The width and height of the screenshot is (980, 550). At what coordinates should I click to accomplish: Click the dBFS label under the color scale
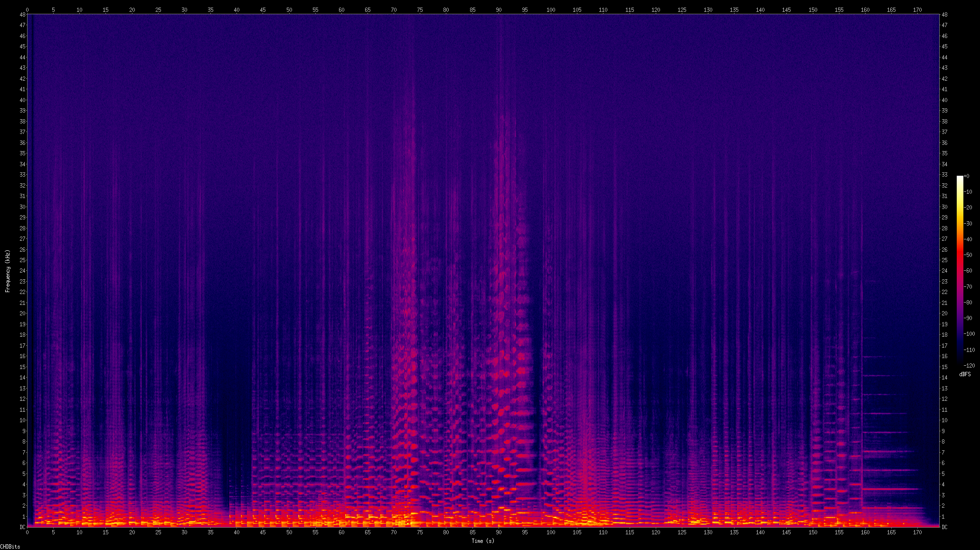click(x=965, y=374)
